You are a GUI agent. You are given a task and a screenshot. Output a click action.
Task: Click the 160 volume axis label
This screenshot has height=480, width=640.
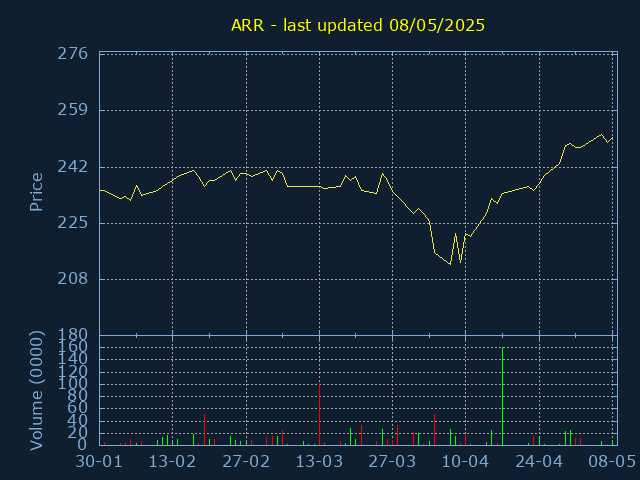[x=72, y=347]
